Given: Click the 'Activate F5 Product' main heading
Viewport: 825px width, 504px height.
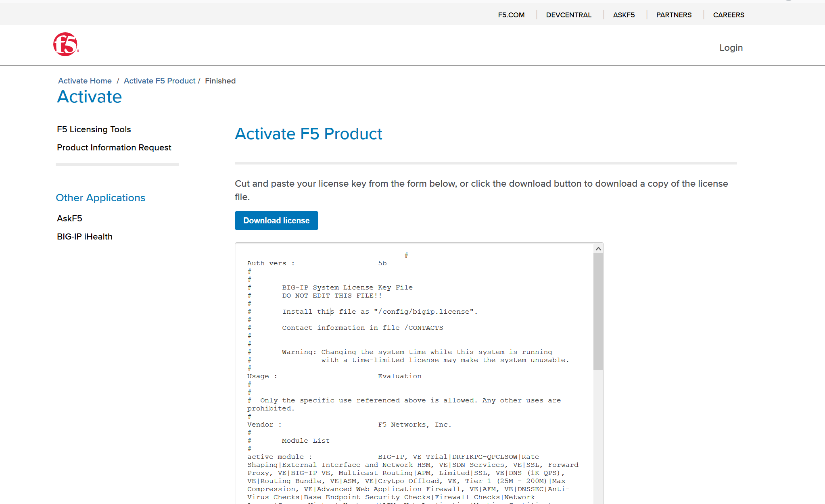Looking at the screenshot, I should (309, 134).
